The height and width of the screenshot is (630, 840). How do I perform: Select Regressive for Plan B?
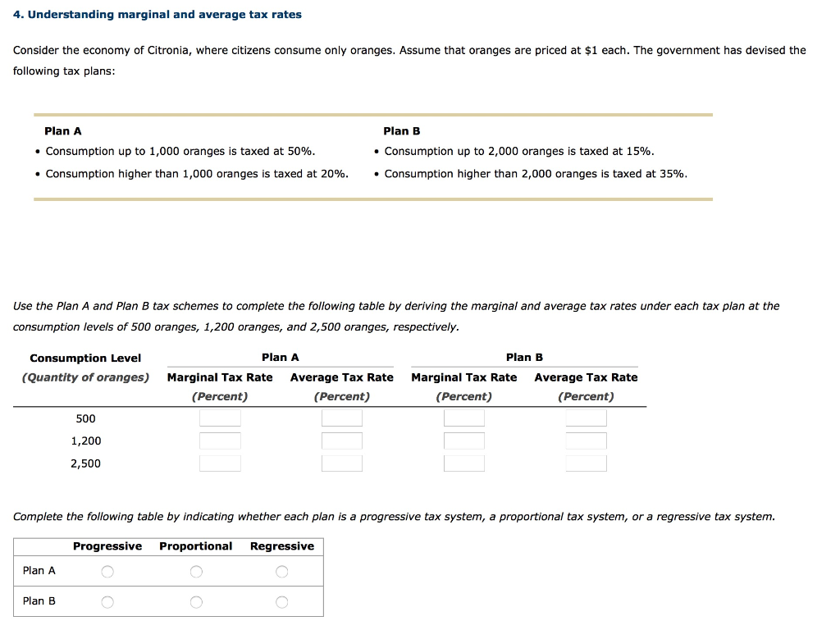click(281, 601)
